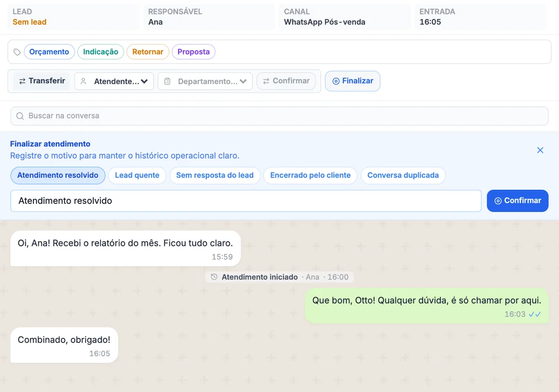Select the Retornar tag
This screenshot has width=559, height=392.
pyautogui.click(x=147, y=52)
